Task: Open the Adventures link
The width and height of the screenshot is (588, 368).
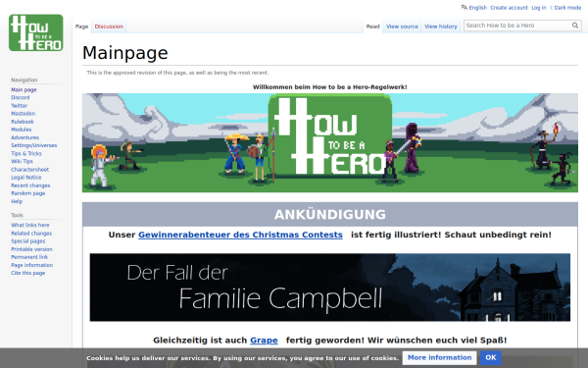Action: click(24, 137)
